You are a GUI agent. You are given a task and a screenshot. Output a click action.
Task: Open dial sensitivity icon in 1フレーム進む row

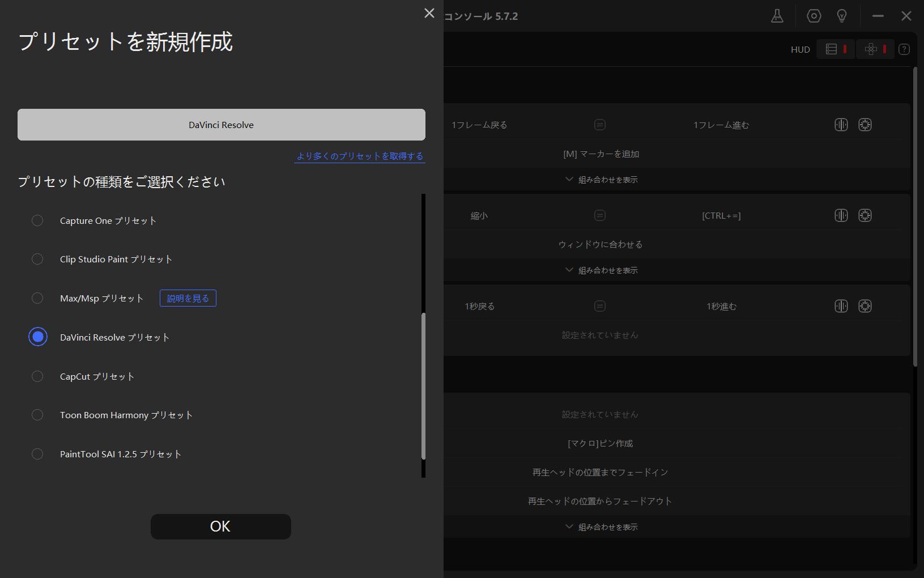pos(865,125)
